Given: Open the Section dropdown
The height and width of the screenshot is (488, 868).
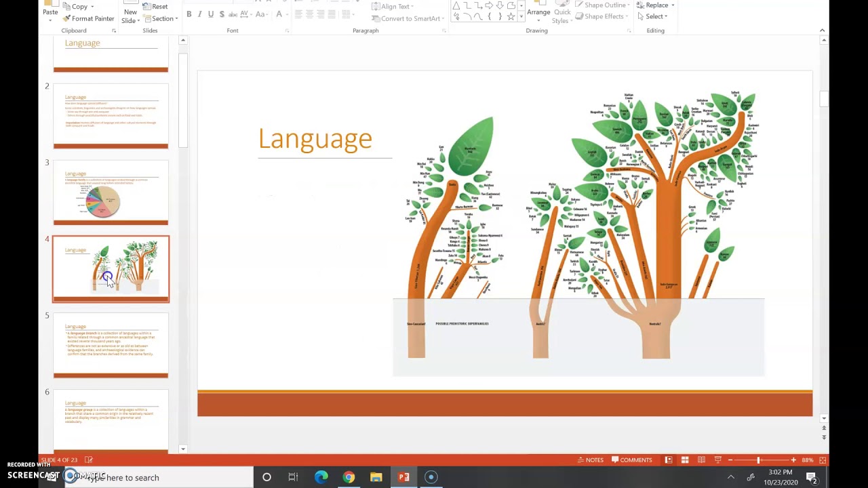Looking at the screenshot, I should click(x=161, y=18).
